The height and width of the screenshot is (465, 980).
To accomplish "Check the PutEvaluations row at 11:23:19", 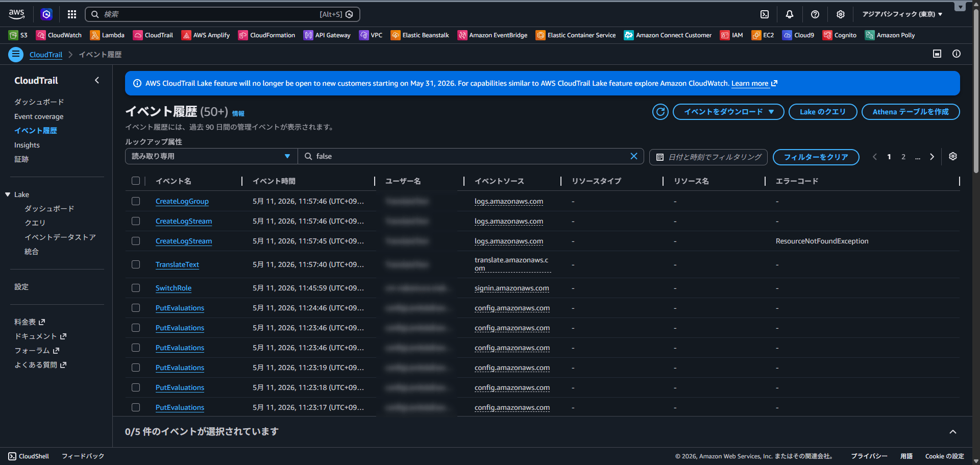I will point(136,368).
